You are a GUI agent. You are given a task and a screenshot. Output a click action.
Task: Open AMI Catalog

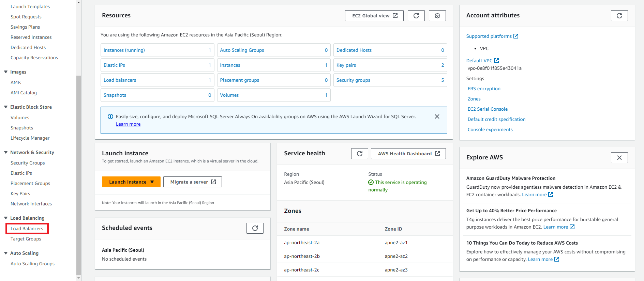[x=24, y=93]
